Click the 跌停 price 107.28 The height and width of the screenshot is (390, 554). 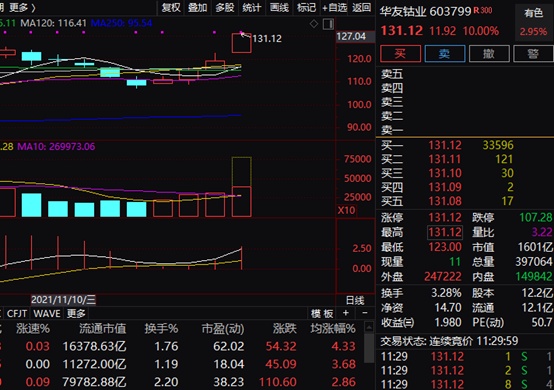[x=536, y=217]
